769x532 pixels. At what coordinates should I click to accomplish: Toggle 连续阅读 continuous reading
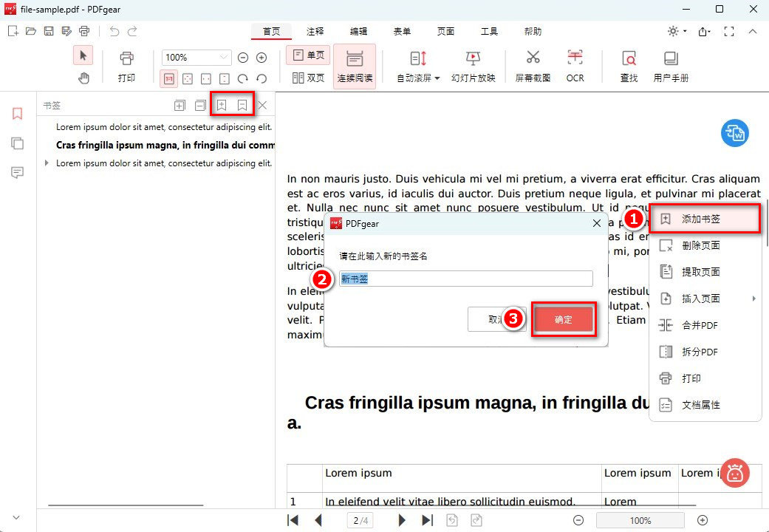coord(355,66)
